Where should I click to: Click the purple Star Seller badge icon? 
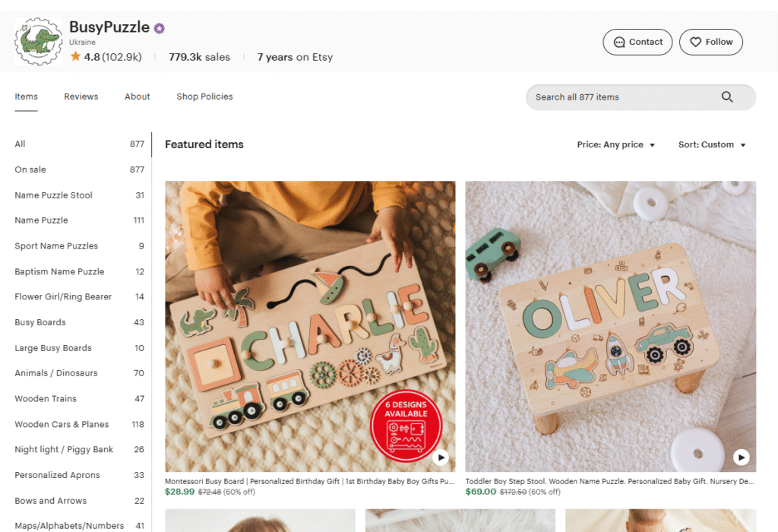(159, 28)
